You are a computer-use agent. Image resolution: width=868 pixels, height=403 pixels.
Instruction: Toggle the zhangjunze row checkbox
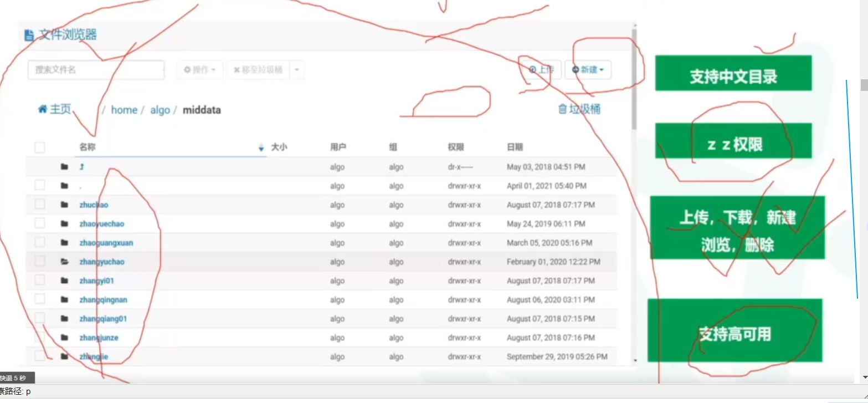[40, 337]
